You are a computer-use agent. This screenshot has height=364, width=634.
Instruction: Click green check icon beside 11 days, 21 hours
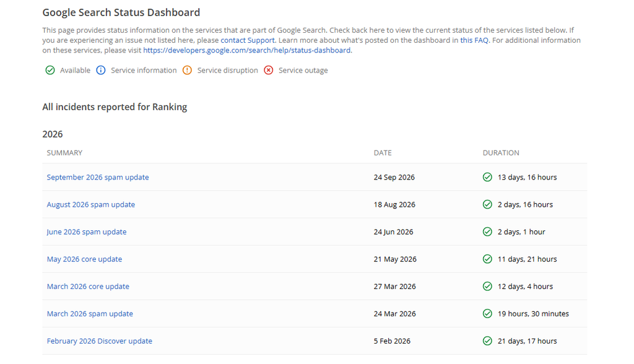[488, 259]
